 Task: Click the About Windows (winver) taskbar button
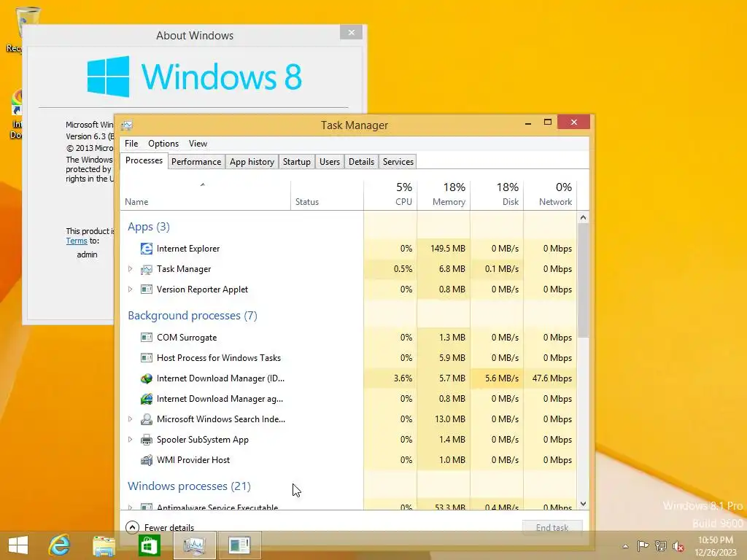pos(239,545)
